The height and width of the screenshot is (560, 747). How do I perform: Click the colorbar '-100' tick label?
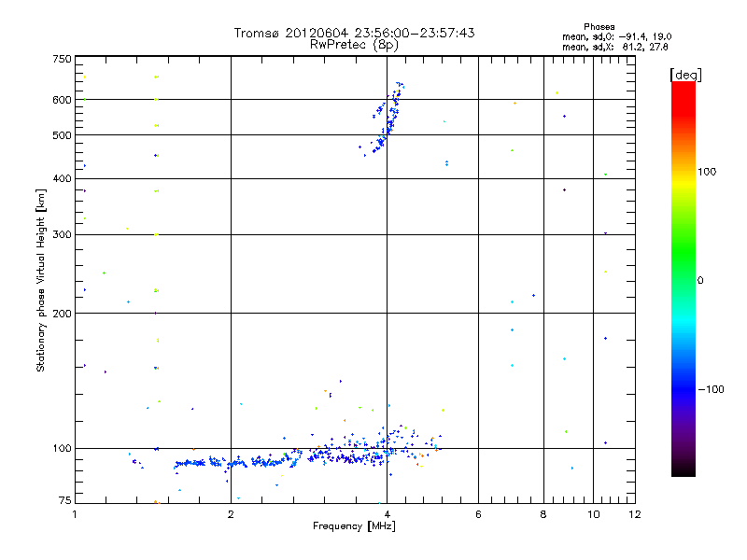coord(711,389)
